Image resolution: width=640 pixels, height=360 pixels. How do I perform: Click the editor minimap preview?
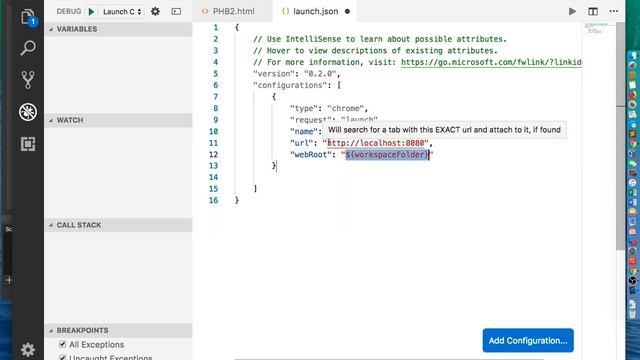pos(598,29)
